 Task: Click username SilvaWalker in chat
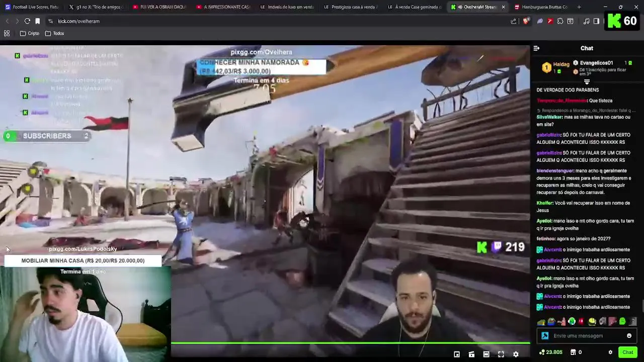(549, 117)
